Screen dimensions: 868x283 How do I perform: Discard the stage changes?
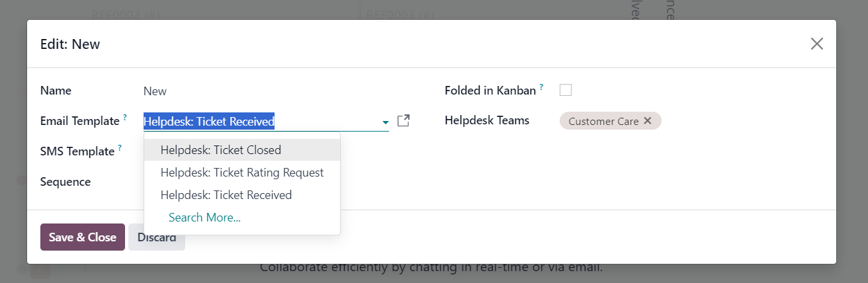pos(157,237)
